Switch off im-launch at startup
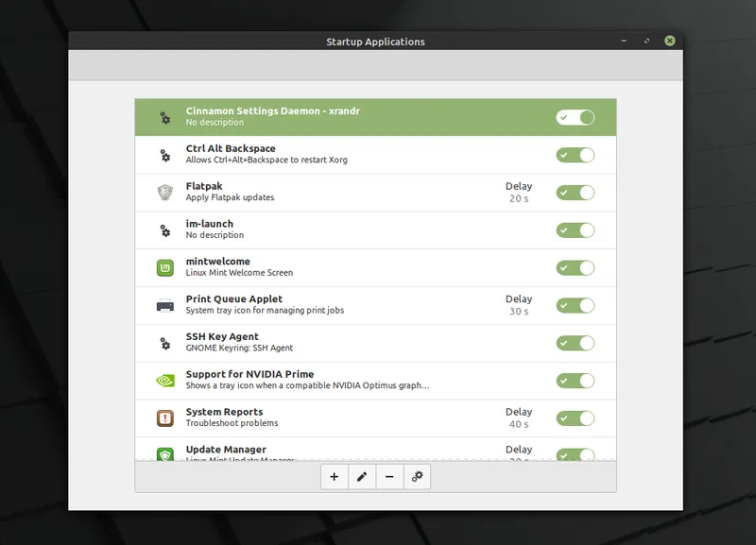756x545 pixels. 576,230
